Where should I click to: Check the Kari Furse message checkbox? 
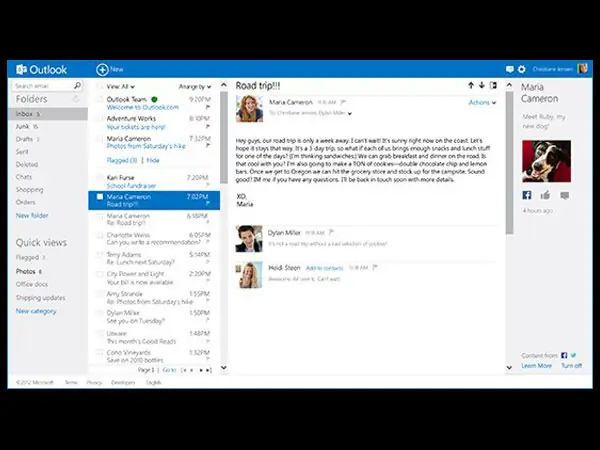point(99,178)
